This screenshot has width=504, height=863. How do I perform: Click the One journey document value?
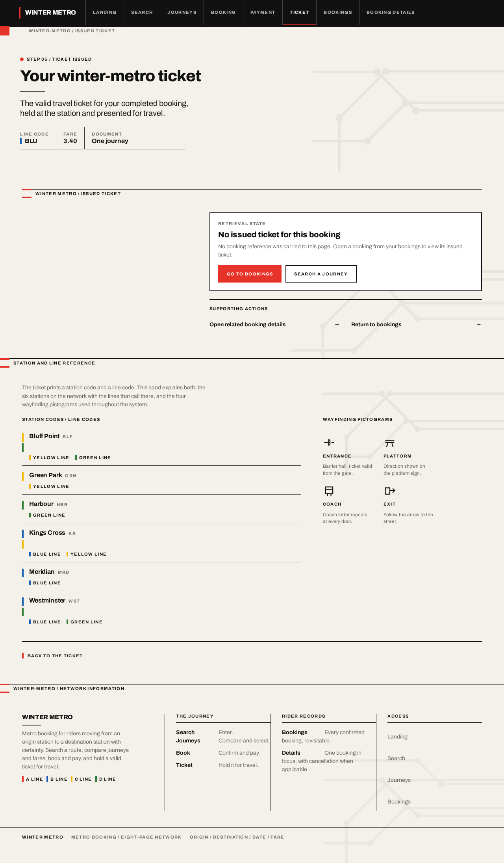[110, 141]
